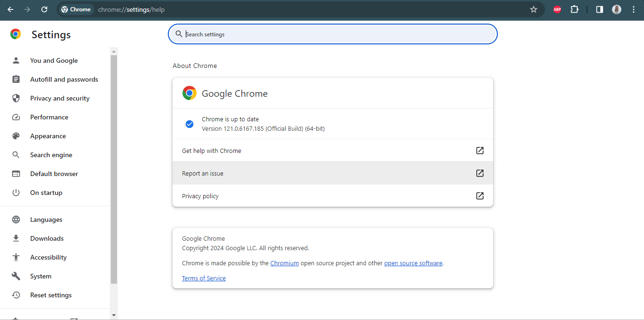Image resolution: width=644 pixels, height=320 pixels.
Task: Toggle the bookmark star for this page
Action: click(533, 9)
